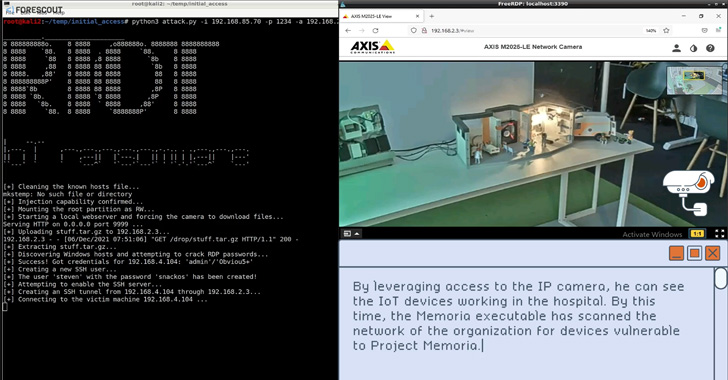
Task: Enter fullscreen video view
Action: tap(719, 234)
